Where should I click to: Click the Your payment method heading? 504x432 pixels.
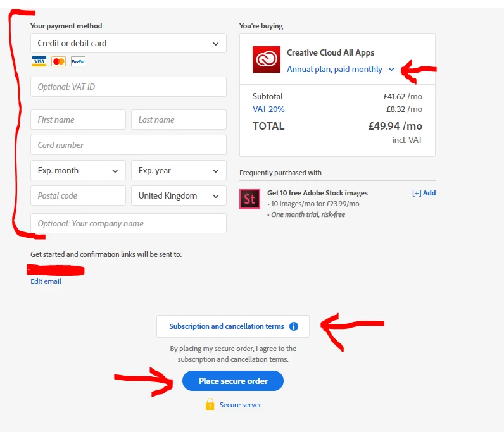coord(66,26)
